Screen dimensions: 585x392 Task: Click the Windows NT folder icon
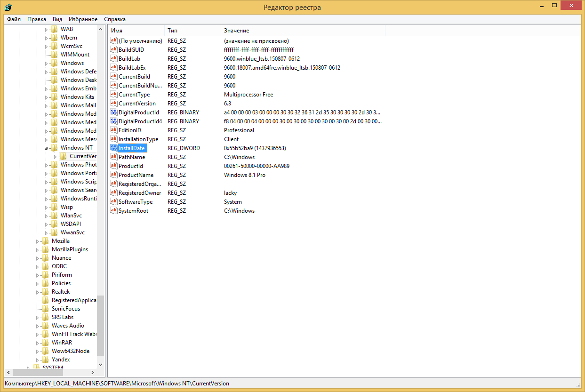[55, 147]
